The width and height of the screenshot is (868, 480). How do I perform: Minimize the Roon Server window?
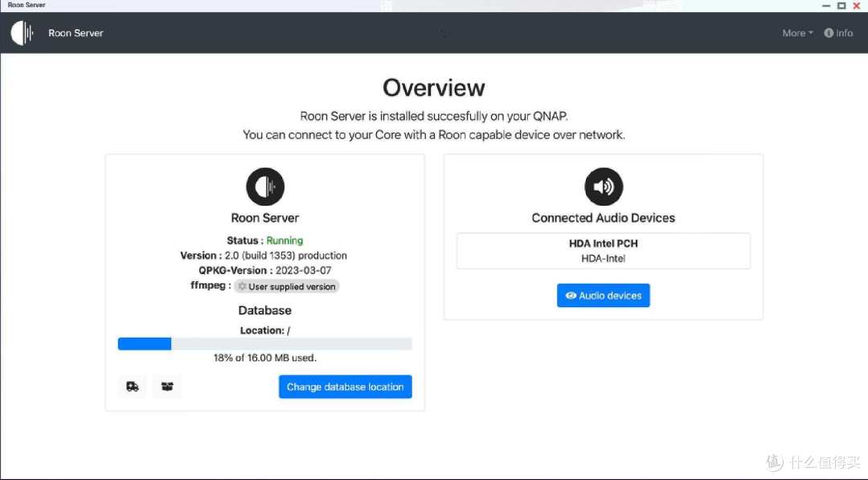[826, 6]
